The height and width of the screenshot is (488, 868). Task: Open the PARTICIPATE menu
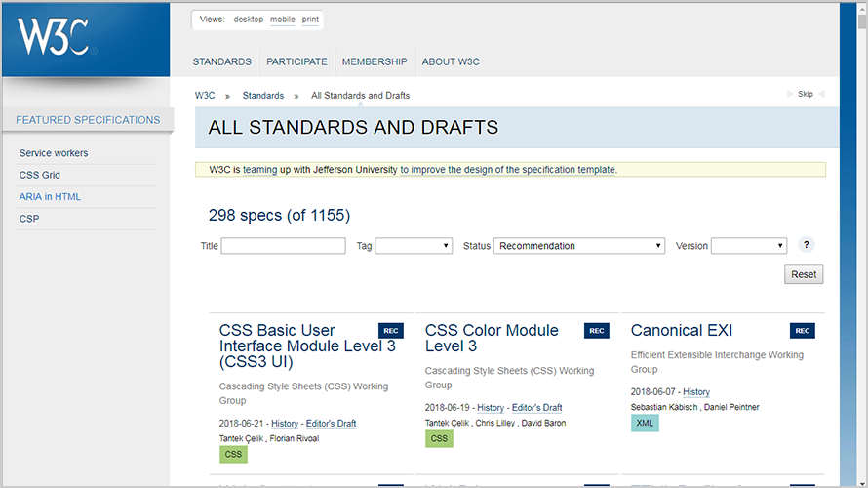tap(296, 61)
